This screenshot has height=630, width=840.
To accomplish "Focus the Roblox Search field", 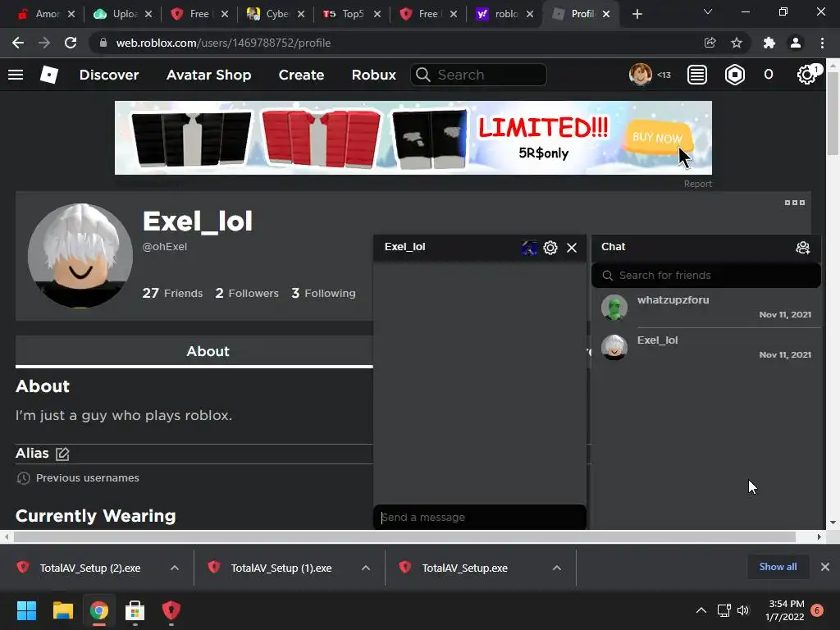I will coord(478,75).
